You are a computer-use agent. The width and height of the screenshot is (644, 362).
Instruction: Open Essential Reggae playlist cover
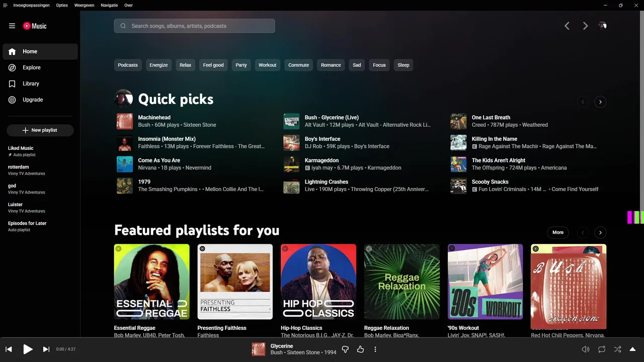coord(152,282)
